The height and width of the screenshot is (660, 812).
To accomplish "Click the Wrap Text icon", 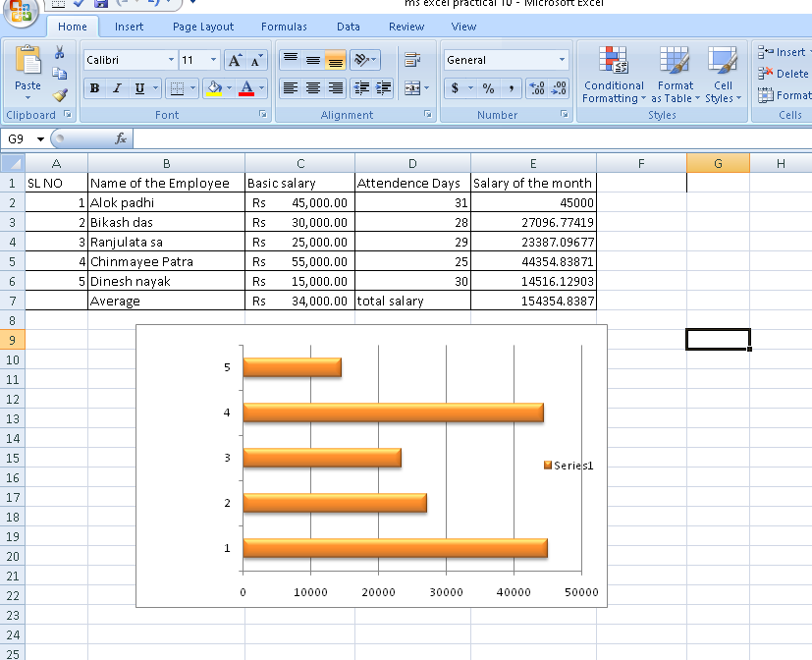I will (412, 60).
